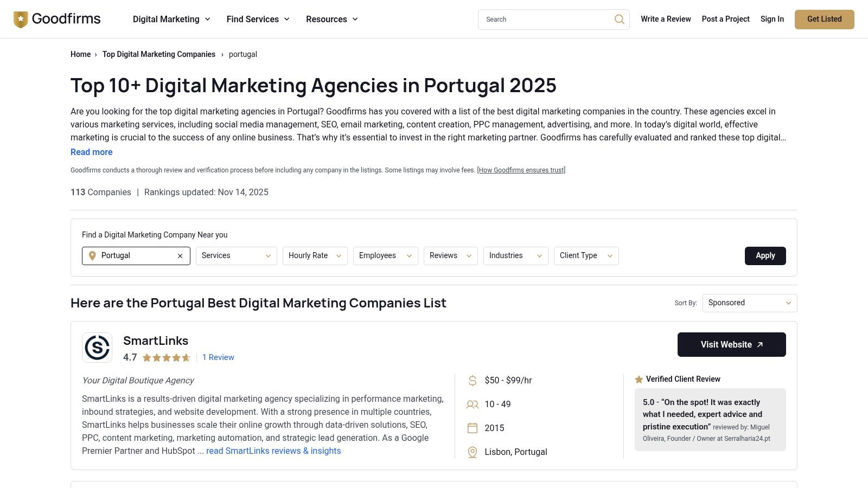Click the Lisbon location pin icon
Screen dimensions: 868x488
pos(471,452)
